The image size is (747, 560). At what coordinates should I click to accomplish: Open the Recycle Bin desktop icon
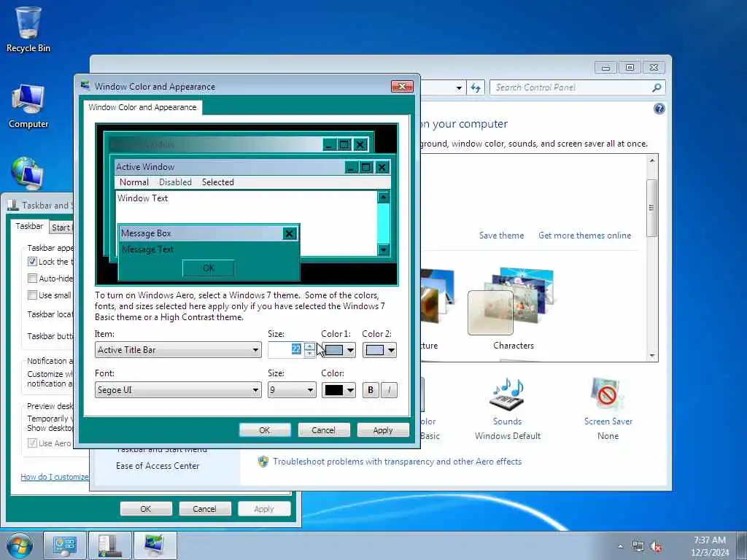click(28, 29)
